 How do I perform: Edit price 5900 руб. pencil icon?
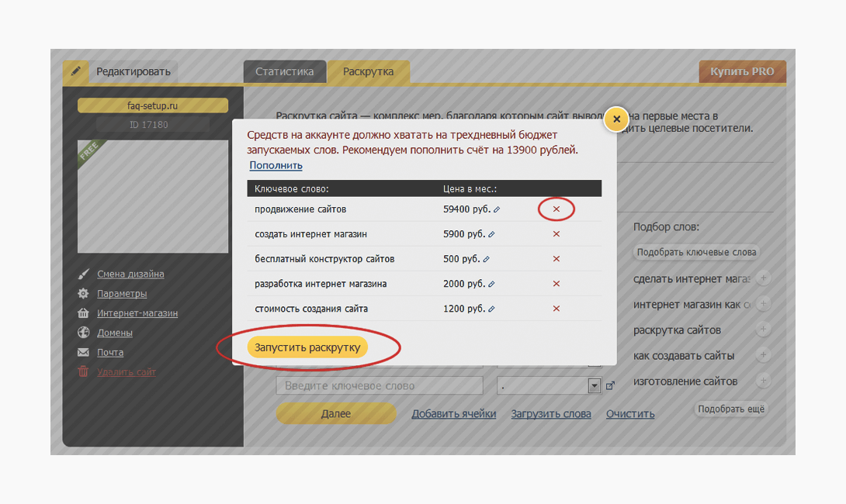coord(491,234)
